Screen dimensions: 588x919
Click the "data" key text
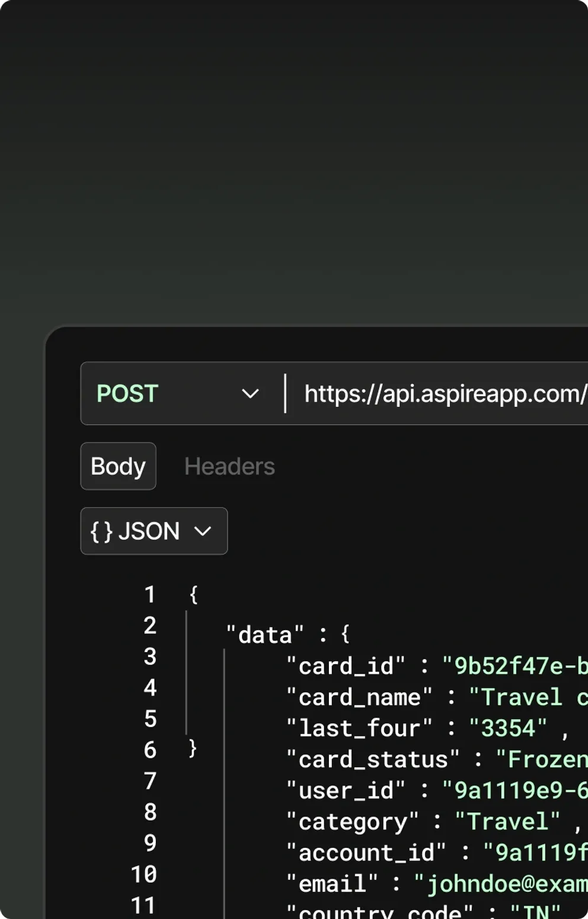[265, 635]
